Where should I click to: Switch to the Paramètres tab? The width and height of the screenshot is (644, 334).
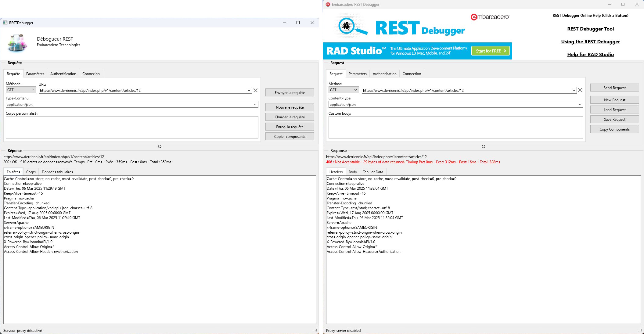(35, 74)
